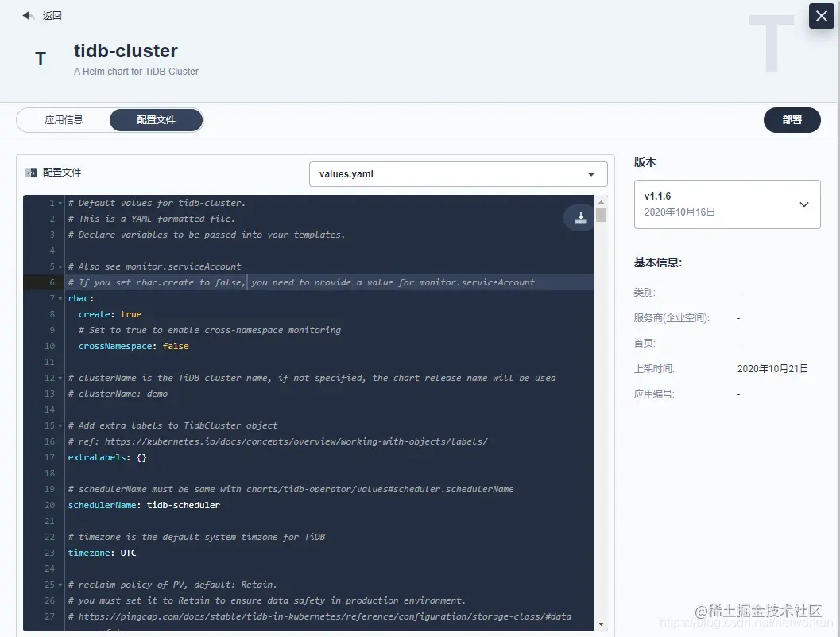The image size is (840, 637).
Task: Collapse the fold at line 1
Action: tap(60, 204)
